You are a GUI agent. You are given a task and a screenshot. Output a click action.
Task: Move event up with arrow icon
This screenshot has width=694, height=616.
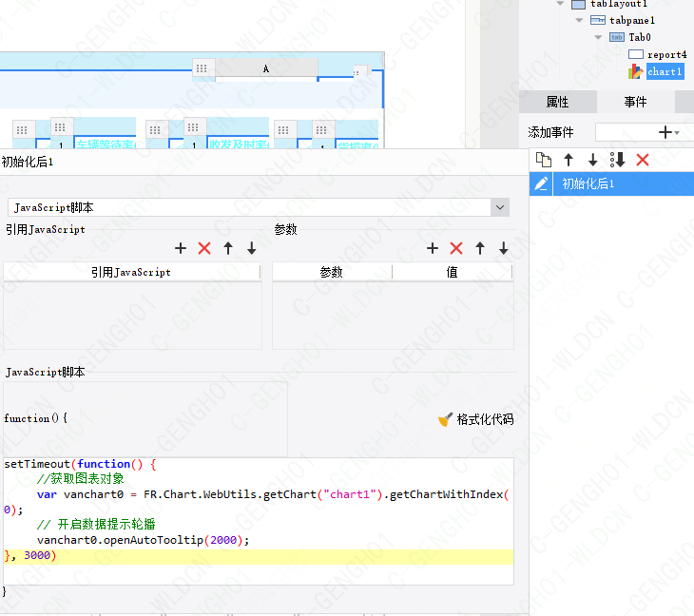click(569, 160)
